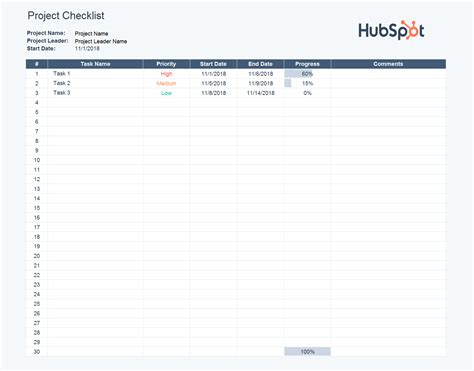Select the 'Task 3' cell
Viewport: 474px width, 371px height.
pos(95,93)
